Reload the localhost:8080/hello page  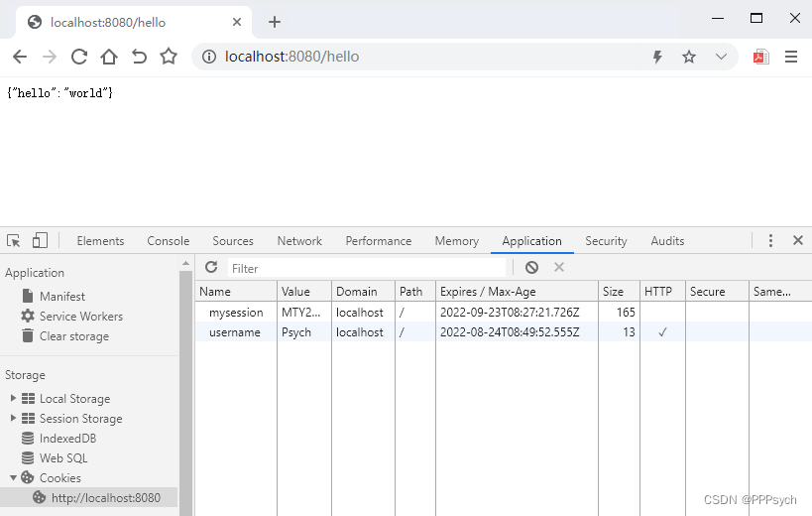(x=78, y=57)
